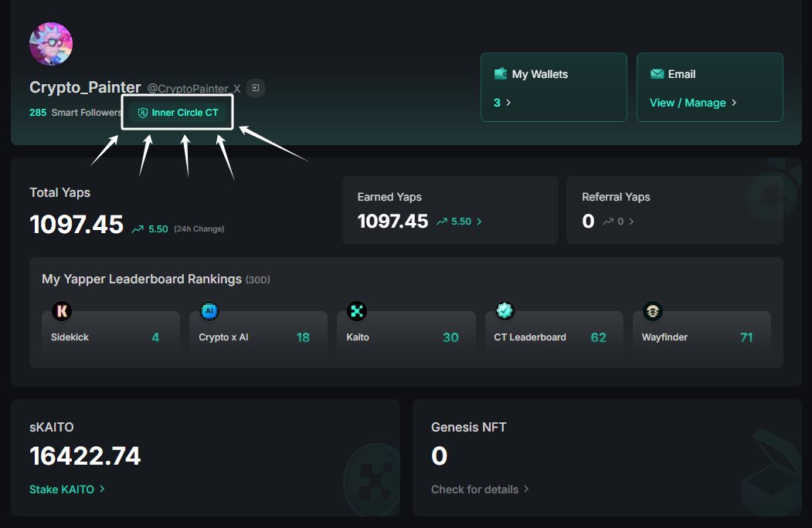Click the Wayfinder project logo
This screenshot has height=528, width=812.
tap(653, 310)
